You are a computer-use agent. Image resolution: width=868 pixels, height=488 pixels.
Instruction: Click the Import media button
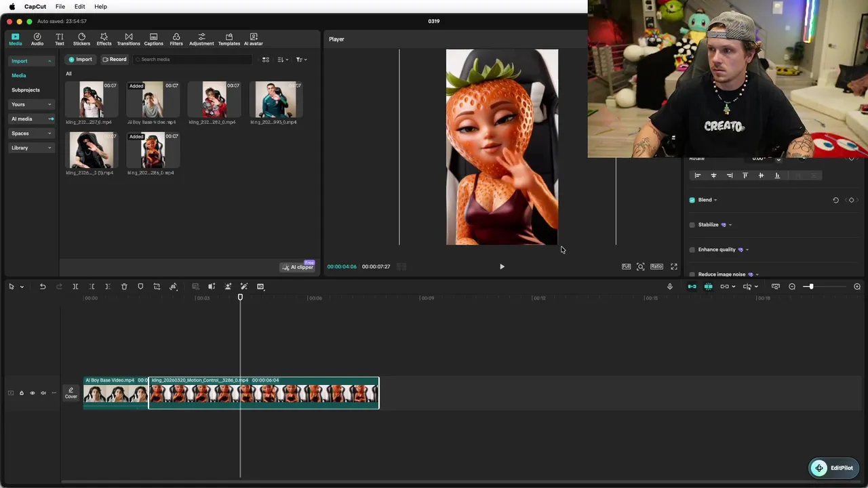(80, 60)
